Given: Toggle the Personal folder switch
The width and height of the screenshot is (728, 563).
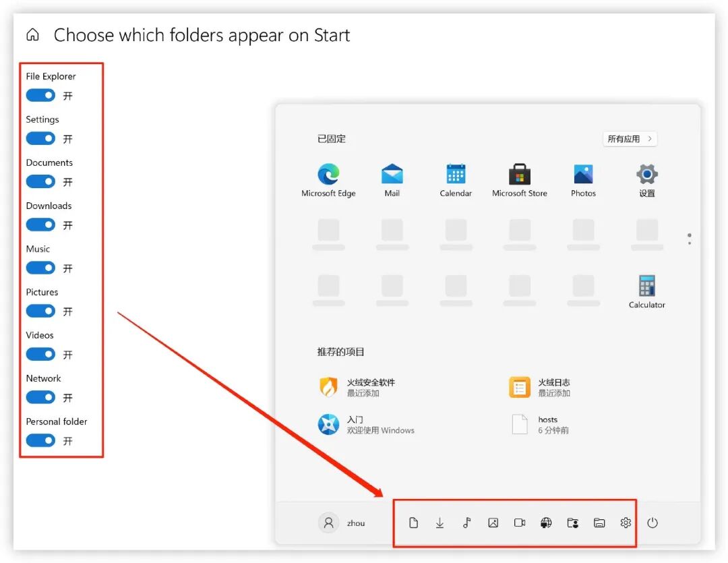Looking at the screenshot, I should click(x=40, y=440).
